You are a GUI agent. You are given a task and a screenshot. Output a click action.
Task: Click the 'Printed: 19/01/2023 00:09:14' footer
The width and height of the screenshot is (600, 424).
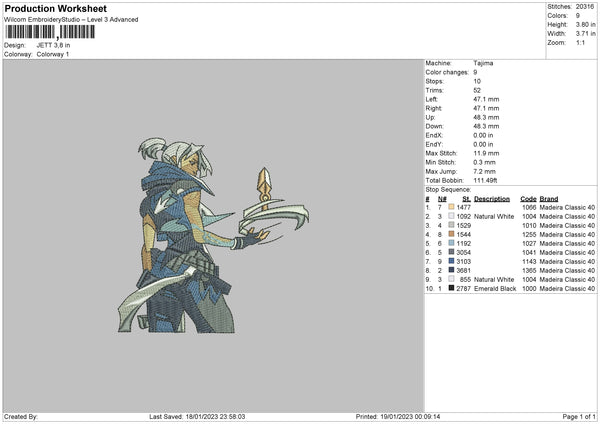coord(398,416)
